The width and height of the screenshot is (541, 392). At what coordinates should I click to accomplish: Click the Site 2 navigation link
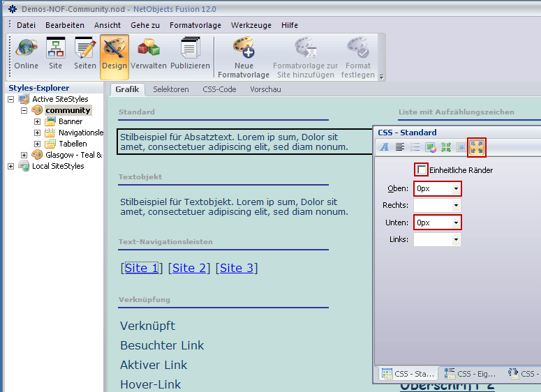pos(189,268)
